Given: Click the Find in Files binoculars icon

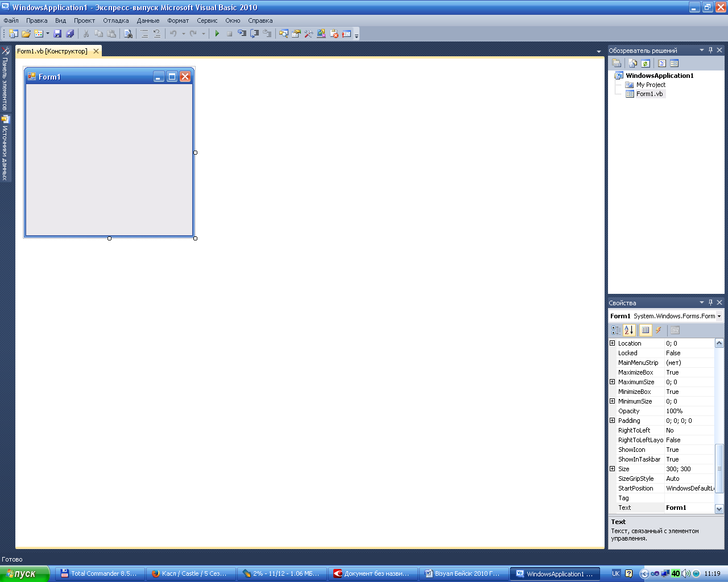Looking at the screenshot, I should 129,34.
